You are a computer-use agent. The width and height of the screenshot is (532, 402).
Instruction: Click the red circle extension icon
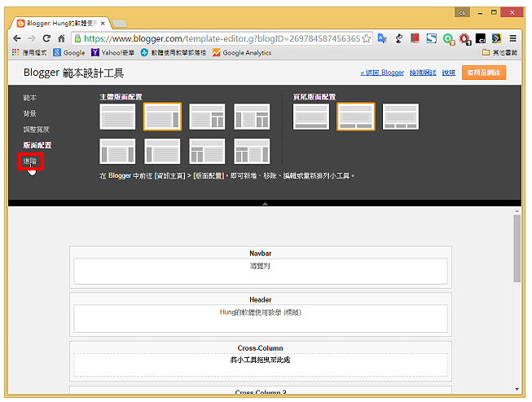(x=464, y=39)
